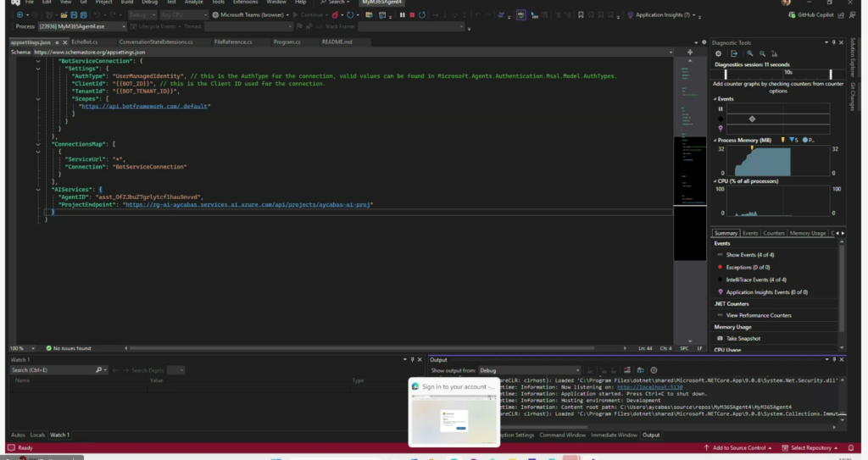The image size is (868, 460).
Task: Click the editor horizontal scrollbar
Action: point(361,348)
